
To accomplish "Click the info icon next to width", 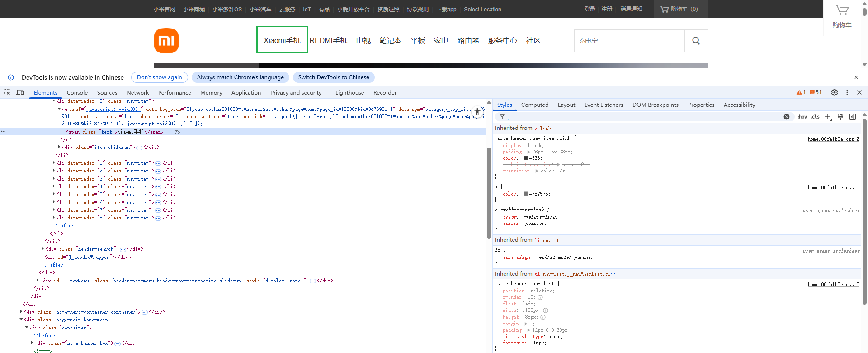I will click(x=546, y=310).
